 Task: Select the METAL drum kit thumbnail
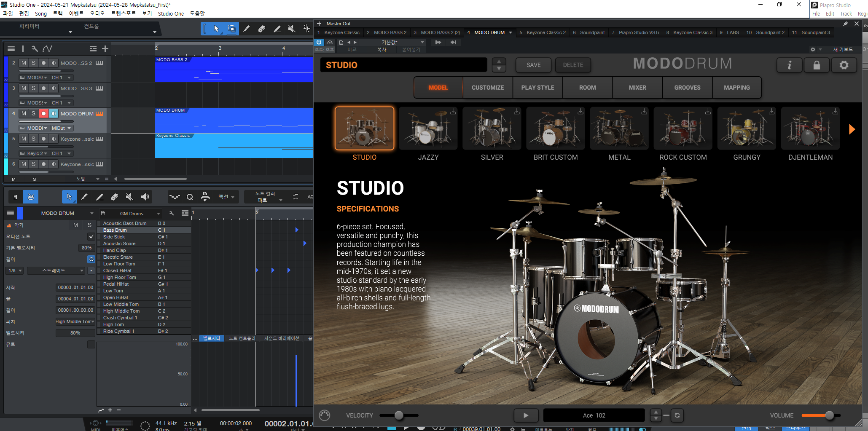click(619, 128)
